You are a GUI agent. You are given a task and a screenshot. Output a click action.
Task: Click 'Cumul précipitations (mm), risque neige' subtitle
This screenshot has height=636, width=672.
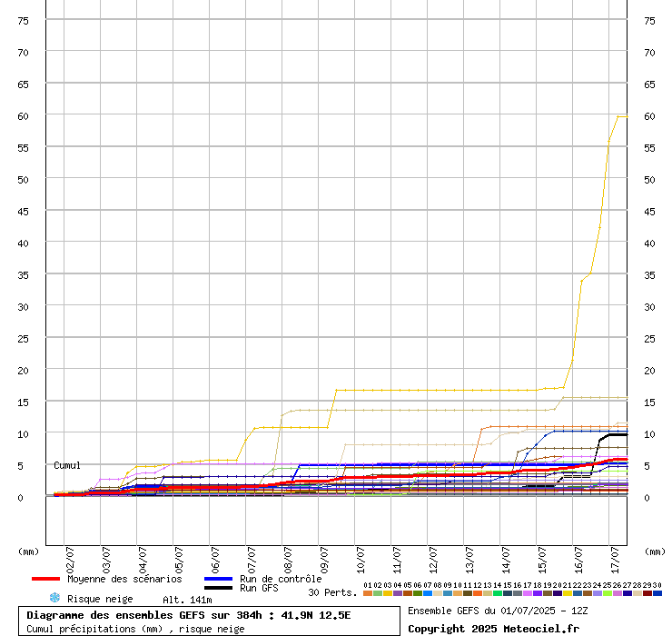(x=135, y=629)
